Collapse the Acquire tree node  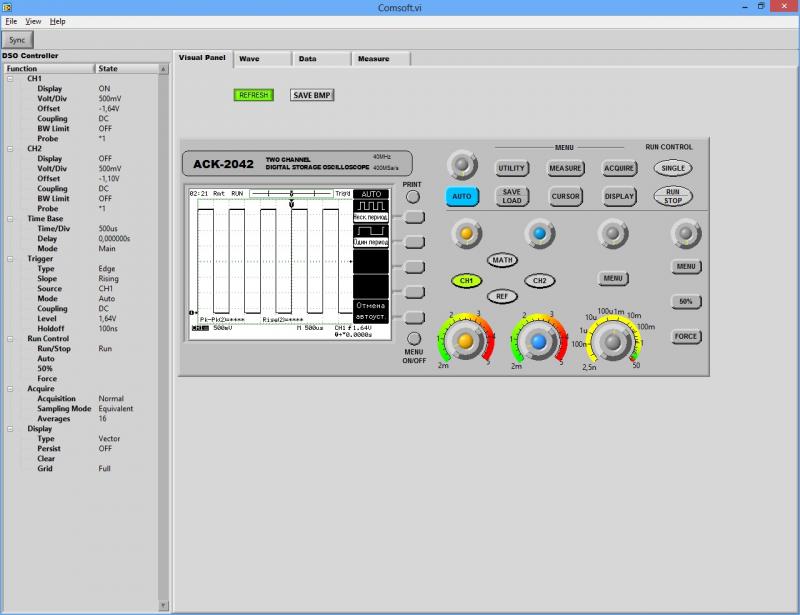10,389
